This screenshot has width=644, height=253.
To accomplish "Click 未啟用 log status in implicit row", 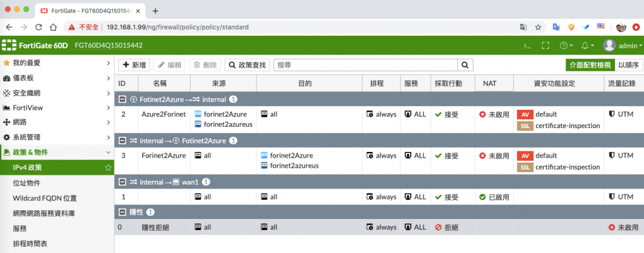I will click(623, 227).
